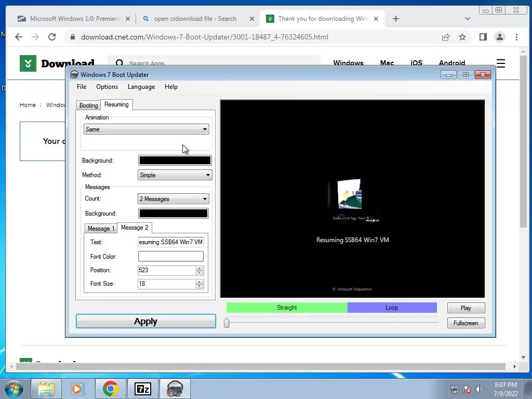This screenshot has height=399, width=532.
Task: Switch to the Message 1 tab
Action: (x=101, y=229)
